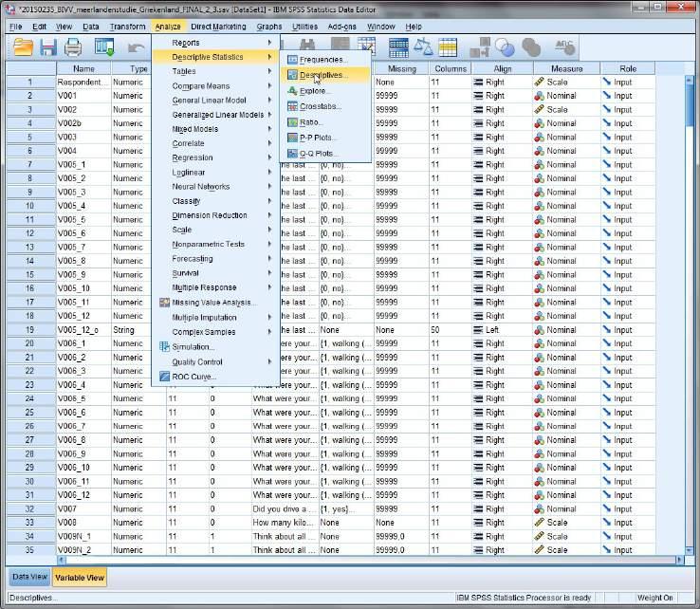Expand the Generalized Linear Models submenu
Screen dimensions: 700x609
[215, 115]
